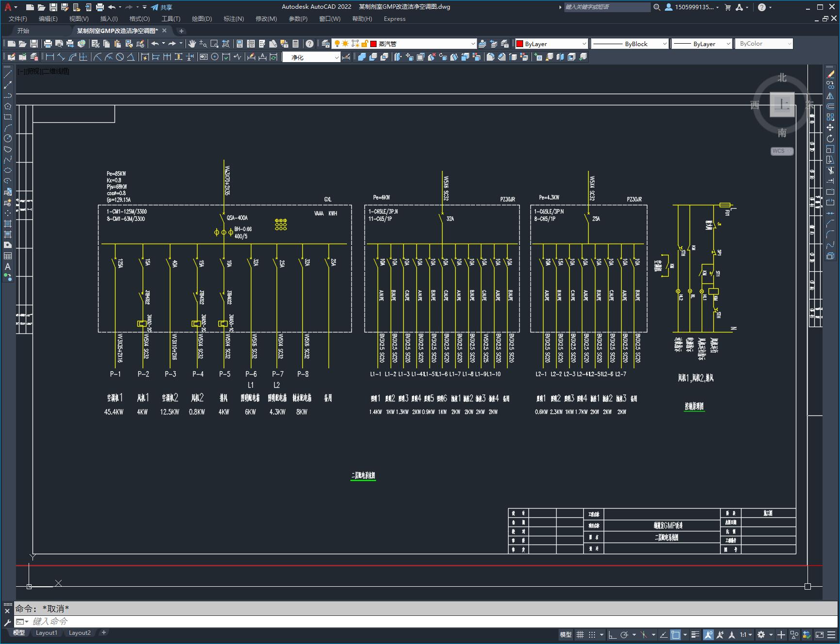Click the new drawing tab plus button
Image resolution: width=840 pixels, height=644 pixels.
point(181,31)
